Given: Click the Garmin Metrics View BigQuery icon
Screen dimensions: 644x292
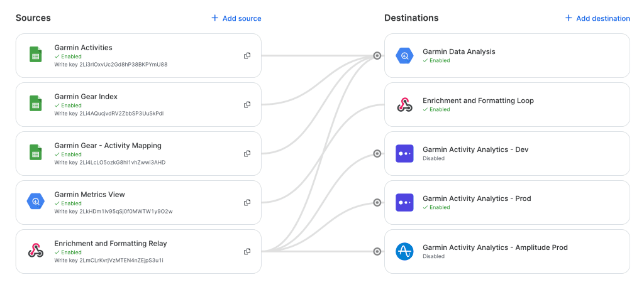Looking at the screenshot, I should (36, 202).
